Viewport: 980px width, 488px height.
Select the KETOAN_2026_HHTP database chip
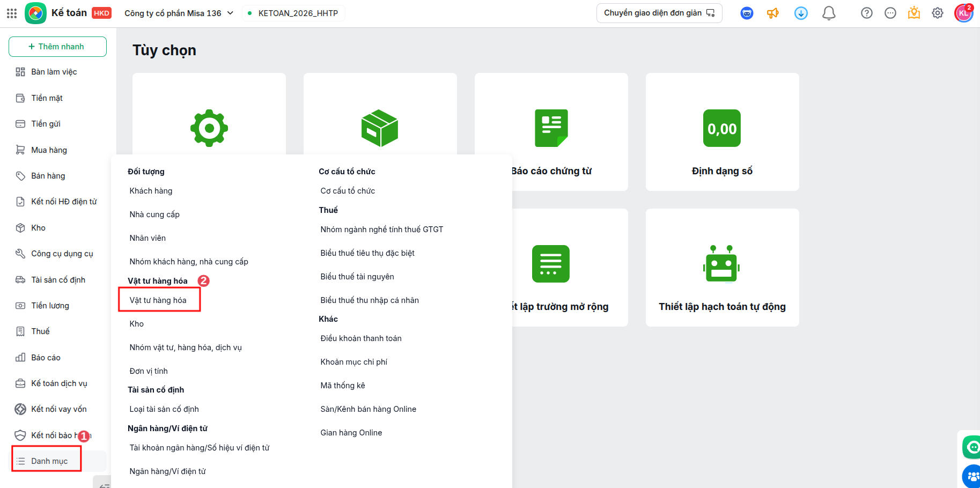pos(293,13)
